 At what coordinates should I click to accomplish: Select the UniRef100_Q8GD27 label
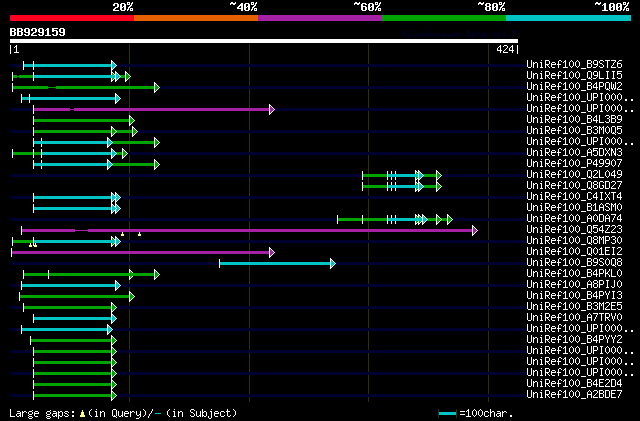point(574,185)
